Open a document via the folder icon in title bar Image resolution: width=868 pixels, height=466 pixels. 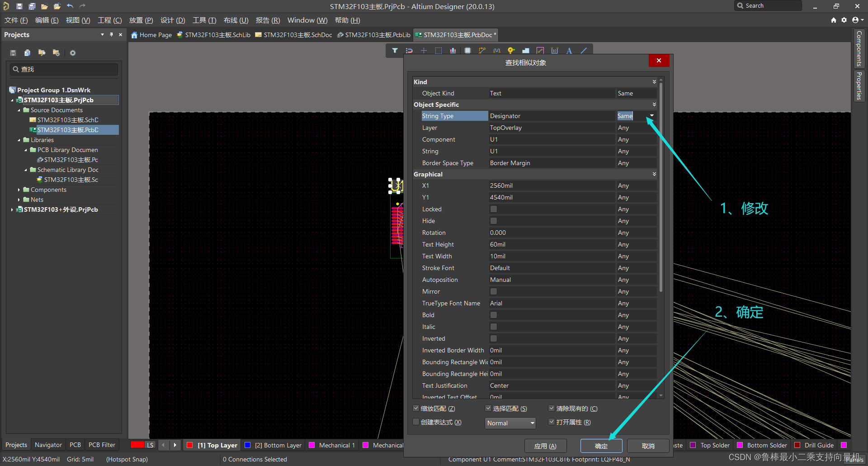point(44,6)
